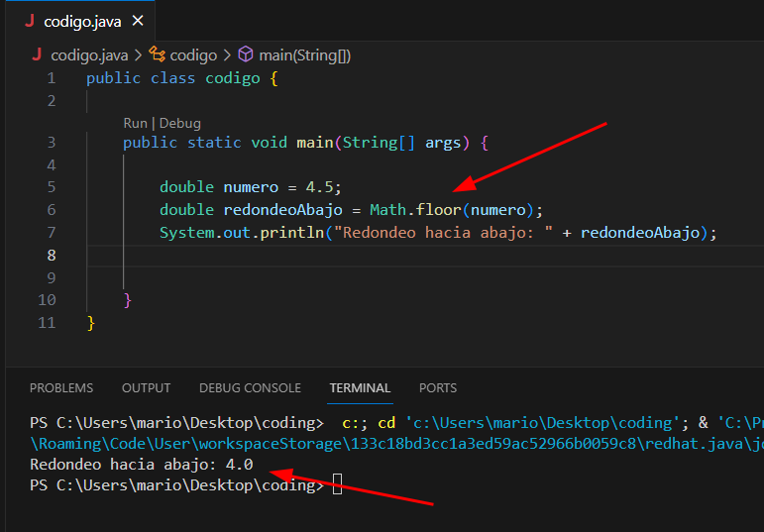Click the terminal cursor at last prompt
The height and width of the screenshot is (532, 764).
coord(337,484)
